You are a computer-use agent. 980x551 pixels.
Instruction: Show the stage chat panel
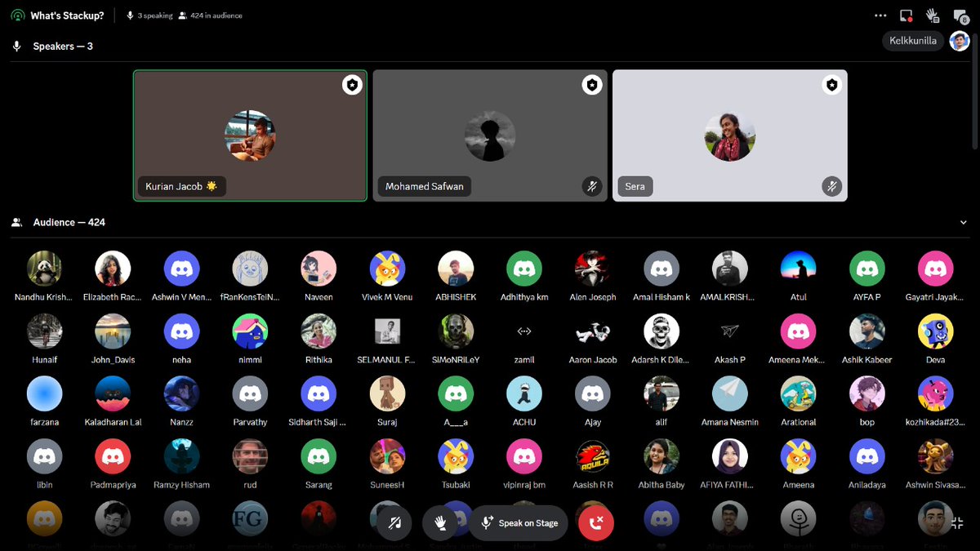[x=960, y=16]
